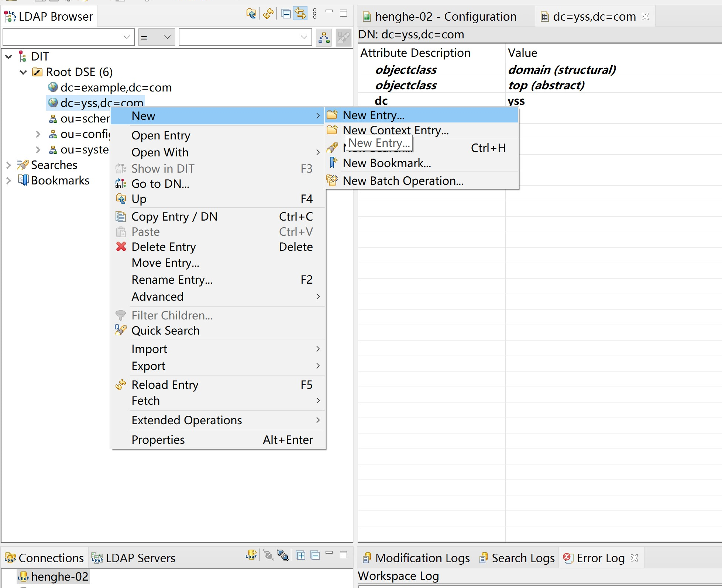Select New Context Entry... from submenu

[395, 130]
